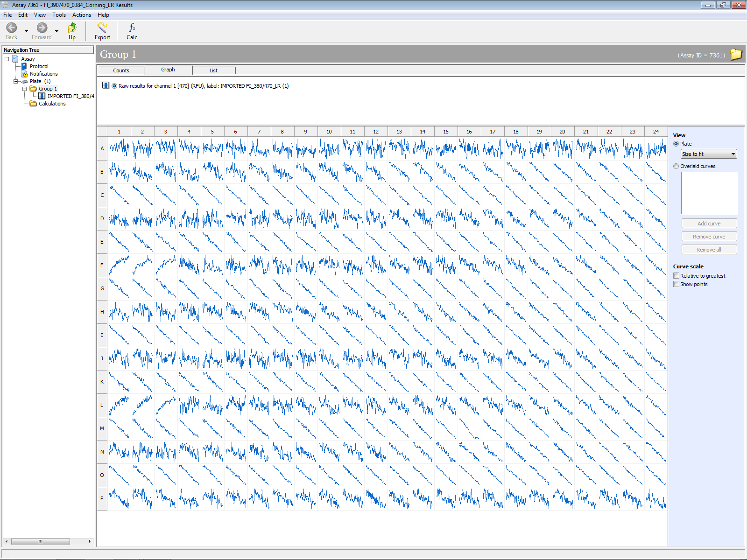Screen dimensions: 747x560
Task: Switch to the Counts tab
Action: click(x=121, y=70)
